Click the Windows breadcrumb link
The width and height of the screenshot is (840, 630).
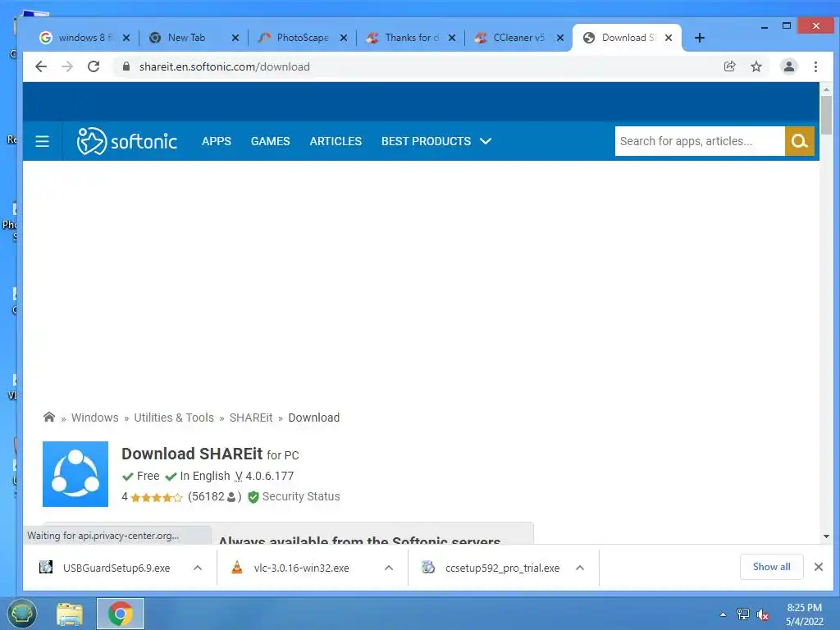point(95,418)
